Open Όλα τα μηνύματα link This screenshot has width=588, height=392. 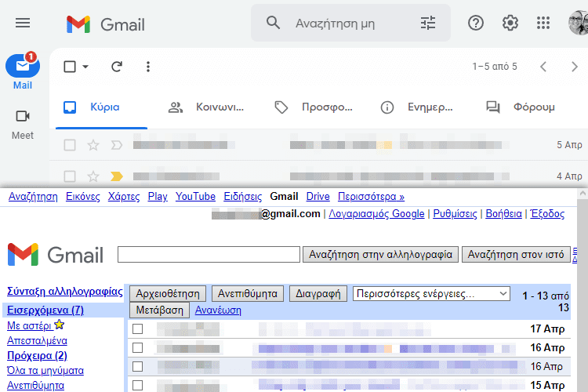click(x=45, y=371)
